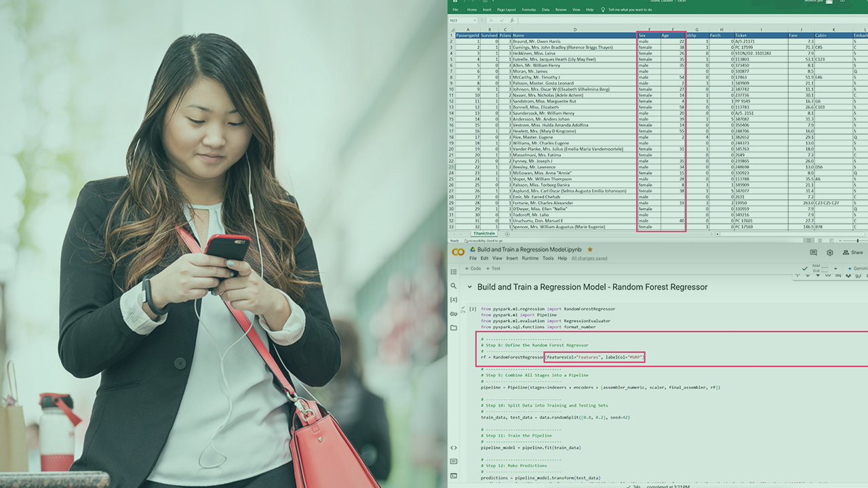The image size is (868, 488).
Task: Open the Runtime menu in Colab
Action: point(530,258)
